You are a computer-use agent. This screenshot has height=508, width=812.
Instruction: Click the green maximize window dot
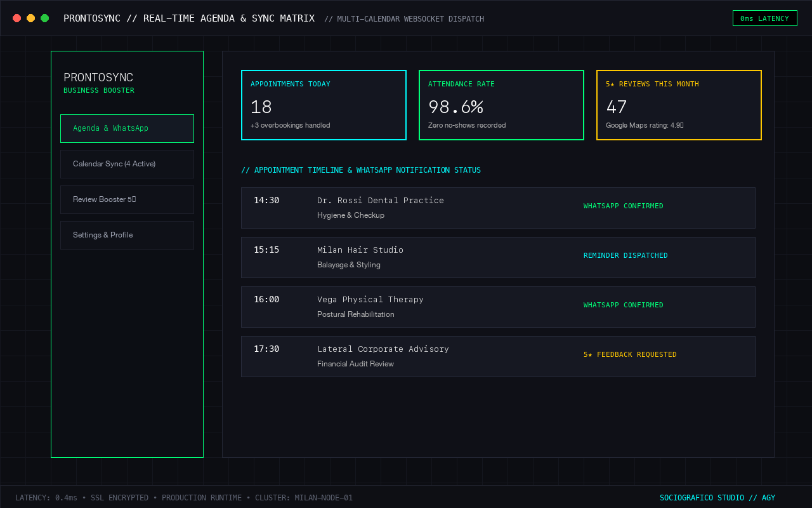(45, 18)
